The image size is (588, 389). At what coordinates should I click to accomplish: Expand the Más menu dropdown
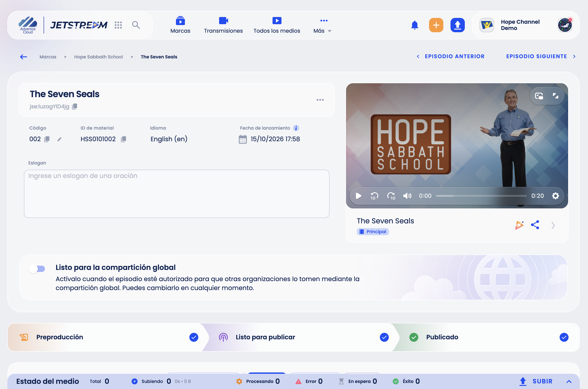322,25
